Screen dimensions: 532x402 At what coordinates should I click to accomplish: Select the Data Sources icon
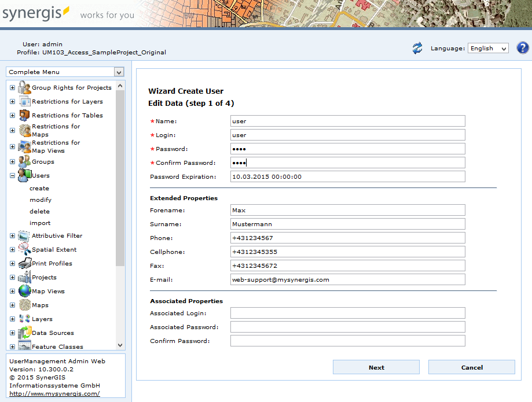[x=25, y=333]
